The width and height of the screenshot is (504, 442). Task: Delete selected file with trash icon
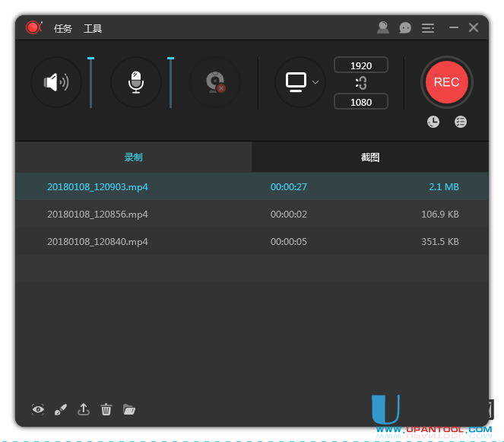tap(106, 410)
